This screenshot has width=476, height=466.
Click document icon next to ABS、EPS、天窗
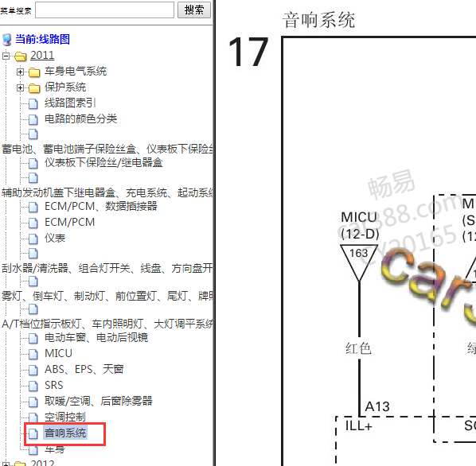point(33,371)
